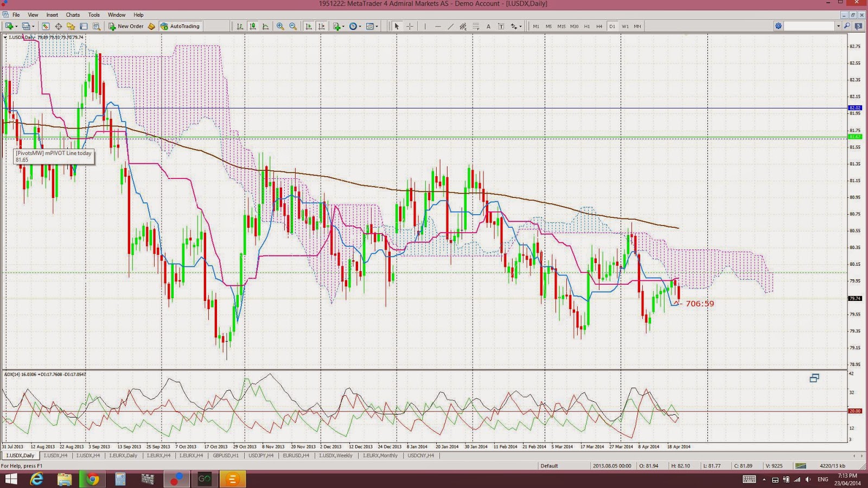Viewport: 868px width, 488px height.
Task: Toggle chart shift
Action: (x=322, y=26)
